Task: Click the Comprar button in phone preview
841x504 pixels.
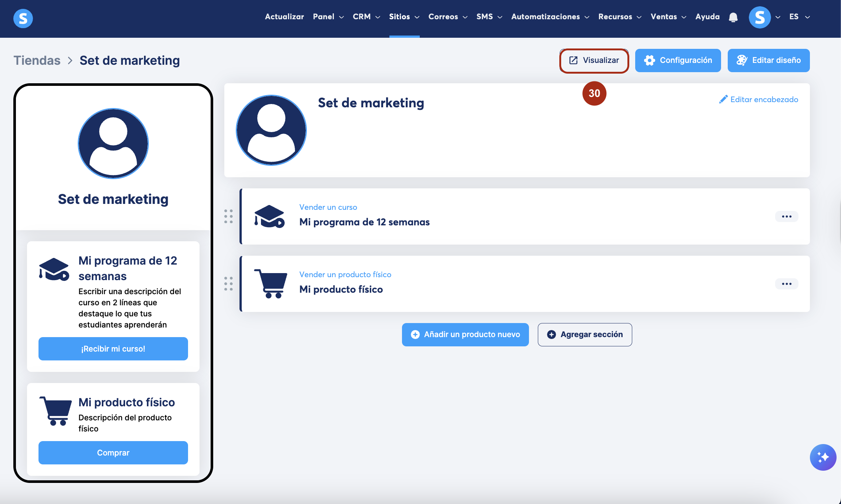Action: [x=113, y=453]
